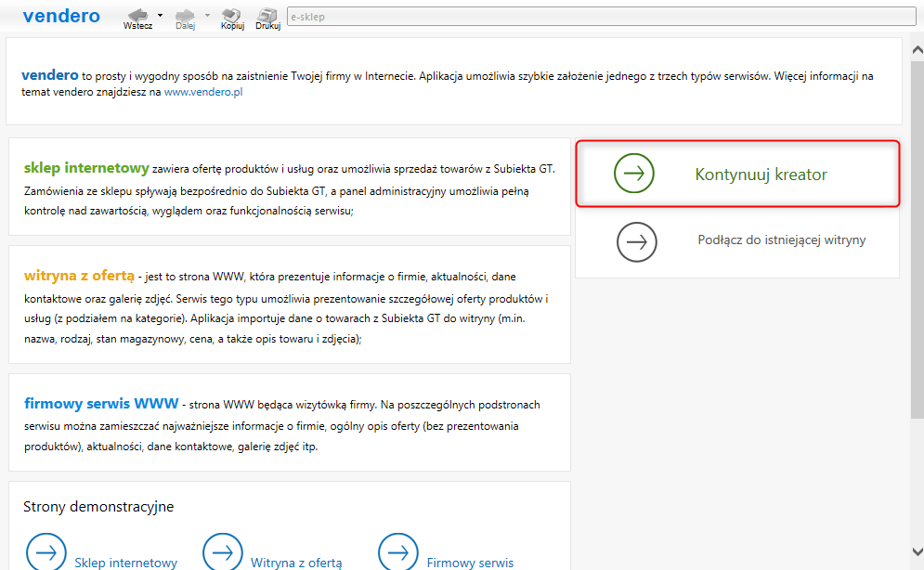This screenshot has width=924, height=570.
Task: Click the sklep internetowy green heading
Action: [86, 168]
